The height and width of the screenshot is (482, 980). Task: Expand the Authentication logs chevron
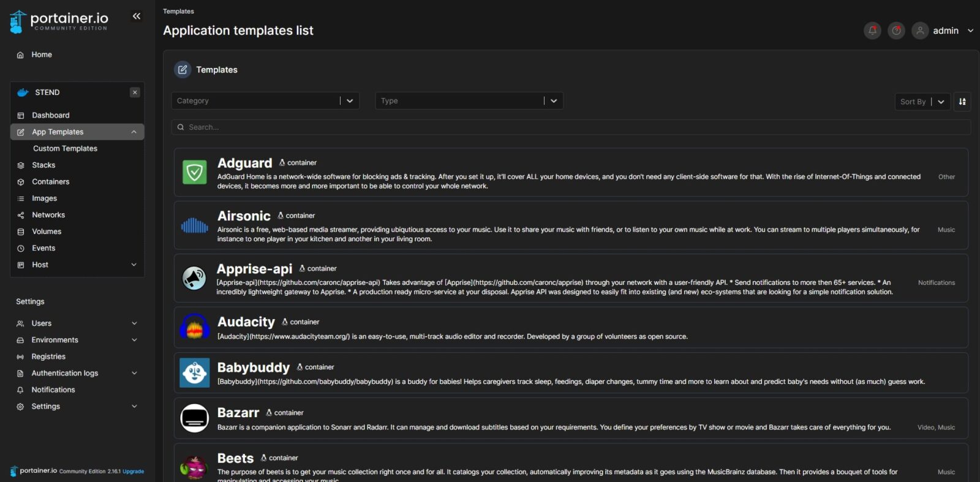(x=134, y=373)
